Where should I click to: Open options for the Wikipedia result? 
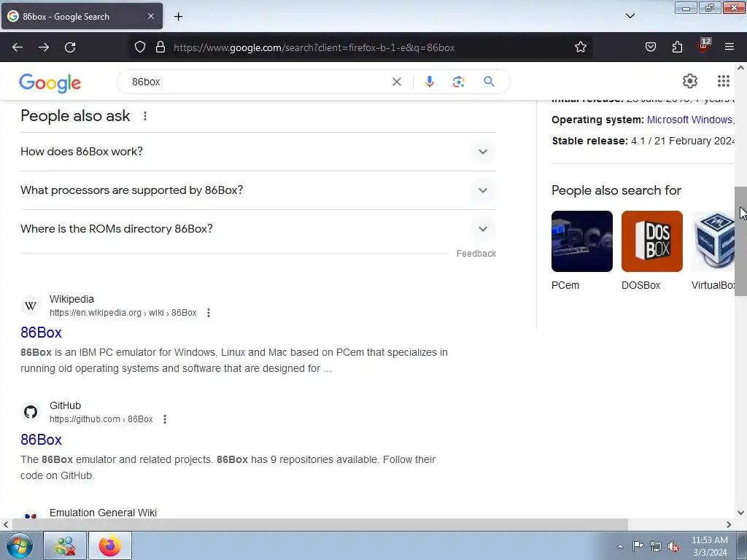click(208, 313)
